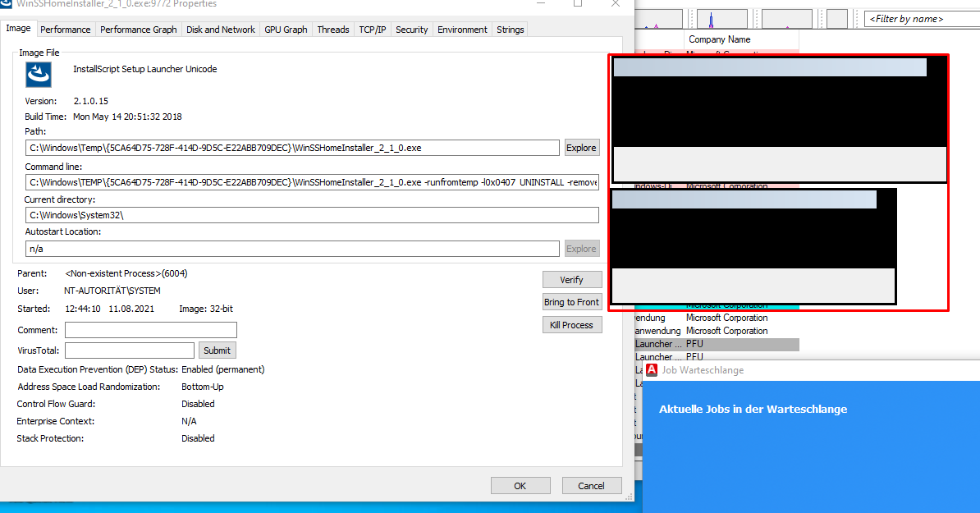Screen dimensions: 980x513
Task: Click the user value NT-AUTORITÄT\SYSTEM
Action: click(x=112, y=291)
